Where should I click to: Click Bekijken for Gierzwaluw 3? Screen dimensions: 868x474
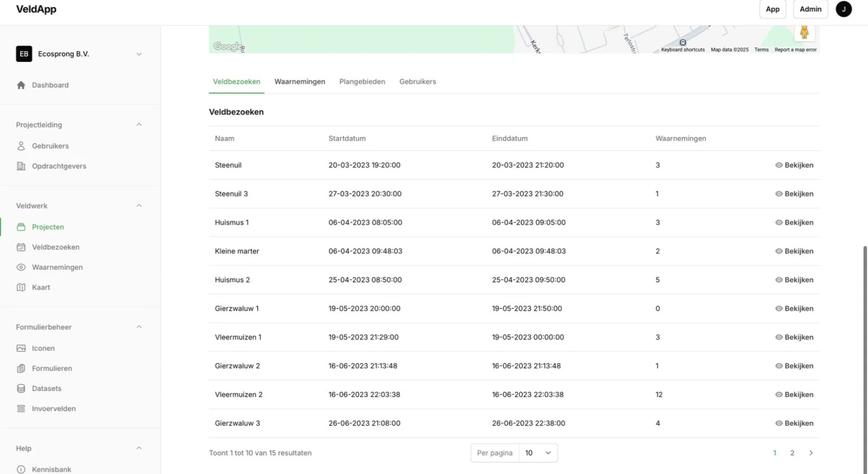click(x=794, y=424)
